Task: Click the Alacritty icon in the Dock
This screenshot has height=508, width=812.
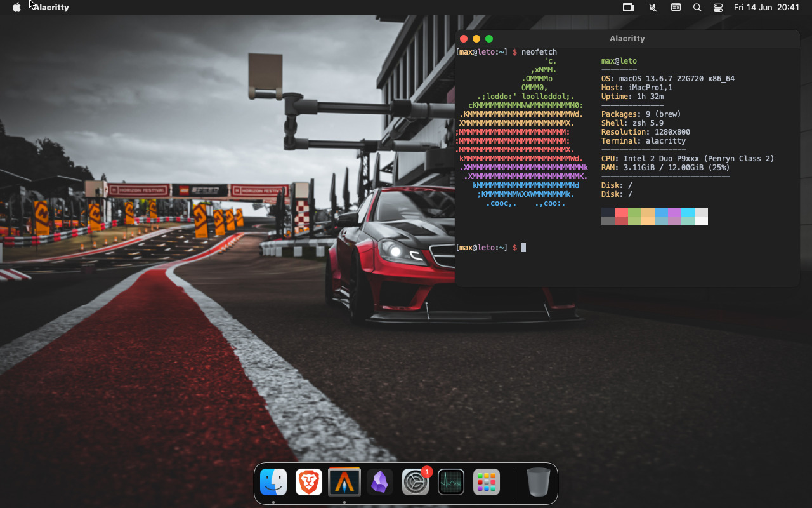Action: (344, 483)
